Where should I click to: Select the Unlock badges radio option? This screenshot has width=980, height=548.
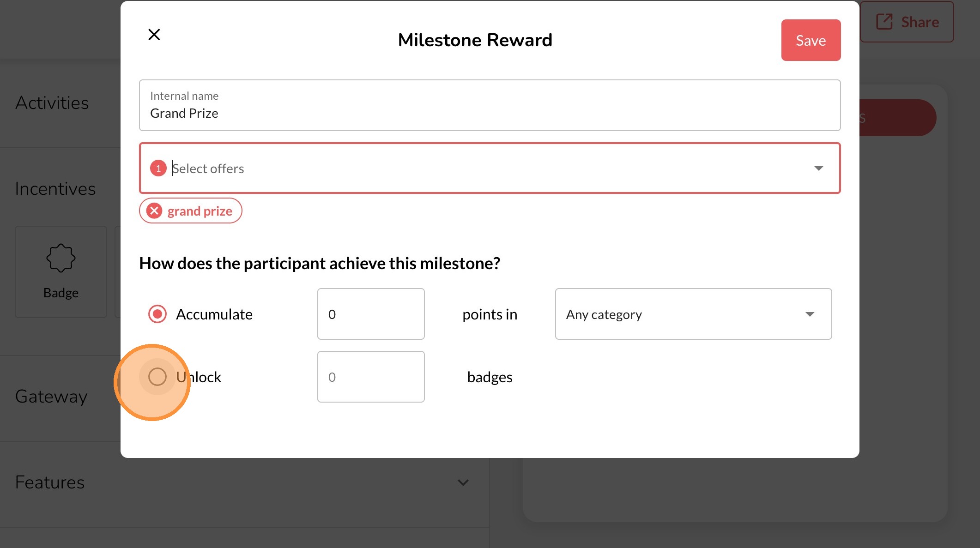point(157,377)
